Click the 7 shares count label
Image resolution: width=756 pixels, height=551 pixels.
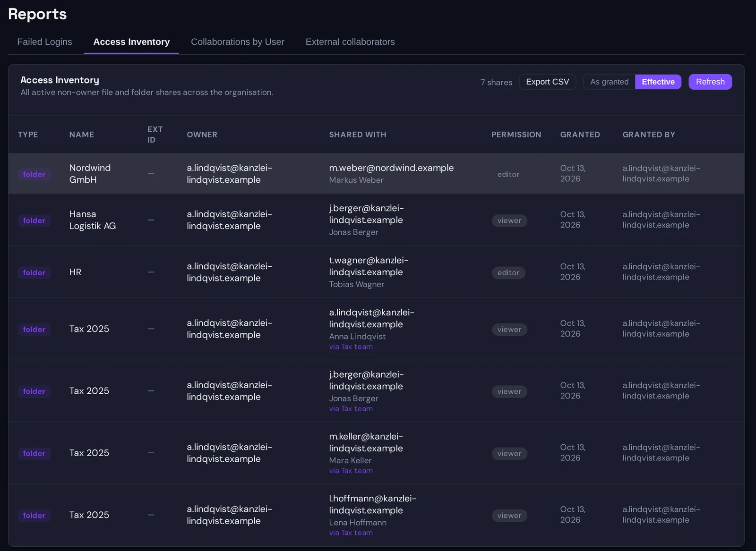pos(496,82)
